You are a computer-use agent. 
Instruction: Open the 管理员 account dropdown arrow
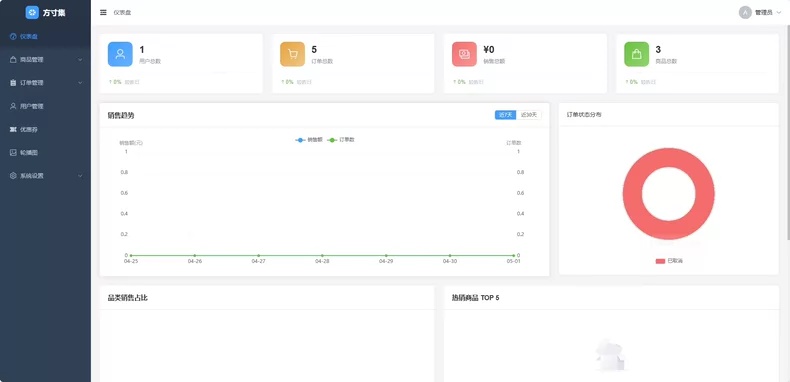pyautogui.click(x=779, y=13)
